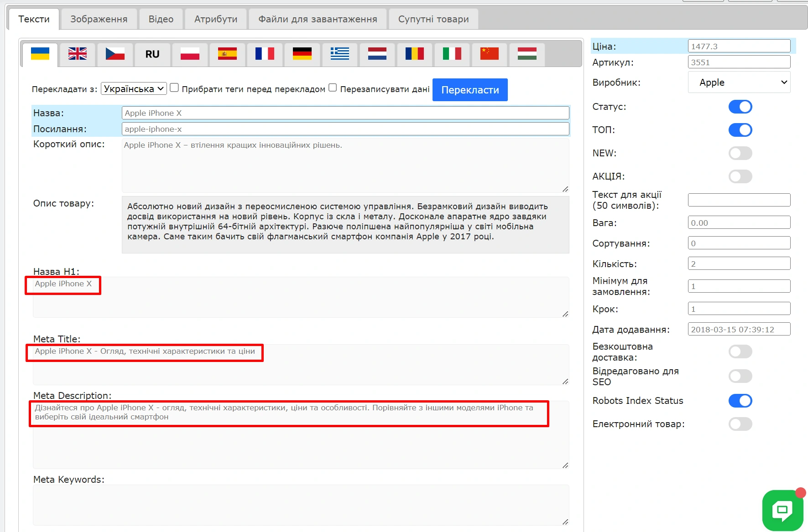Select the Czech flag language tab
Image resolution: width=808 pixels, height=532 pixels.
tap(115, 54)
